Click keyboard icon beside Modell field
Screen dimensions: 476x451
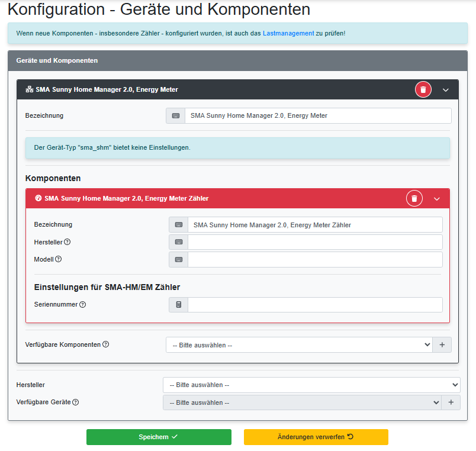point(179,259)
